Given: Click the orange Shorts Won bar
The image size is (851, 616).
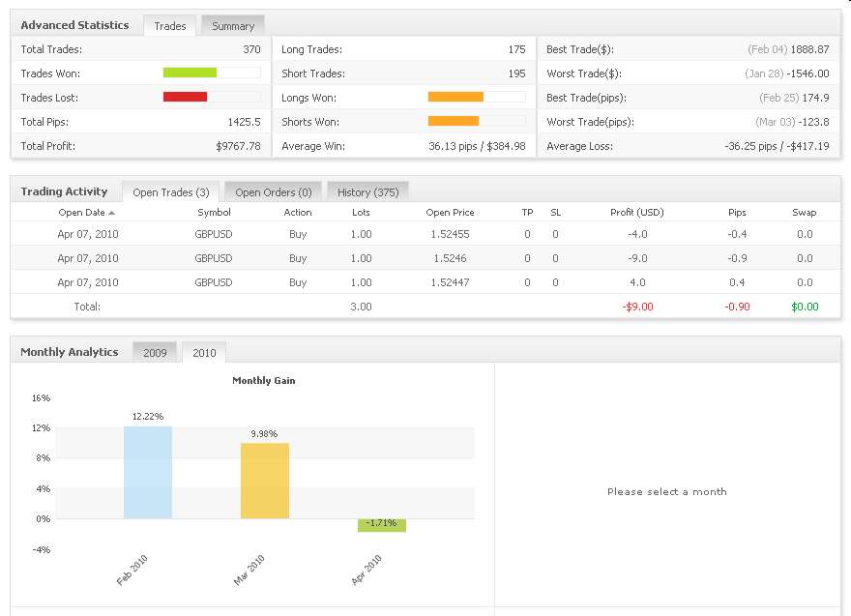Looking at the screenshot, I should pos(453,121).
